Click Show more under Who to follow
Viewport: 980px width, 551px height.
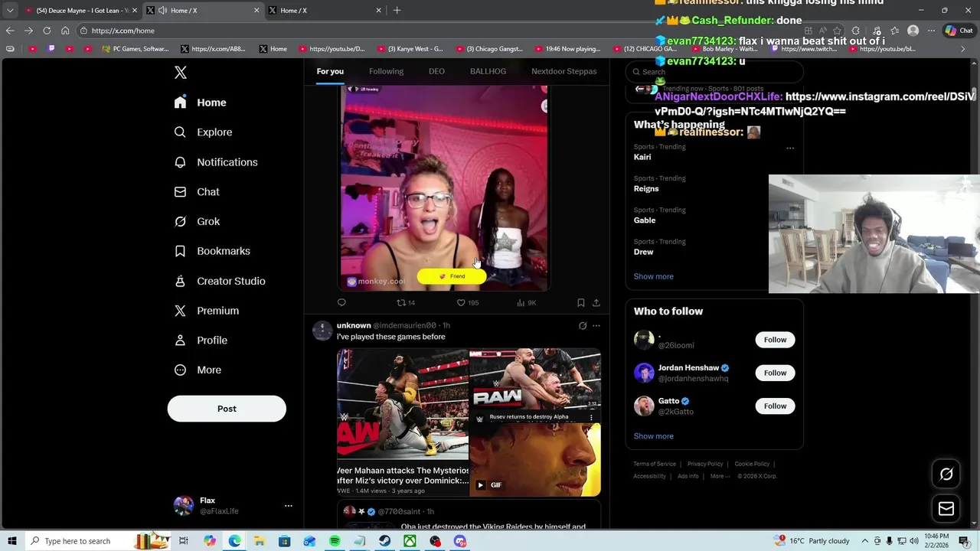coord(653,436)
